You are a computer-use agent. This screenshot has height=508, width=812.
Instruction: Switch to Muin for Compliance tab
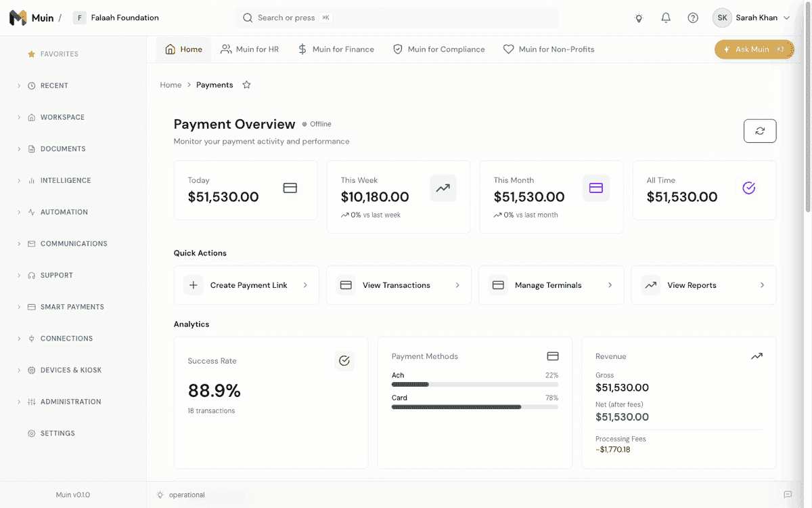coord(438,49)
